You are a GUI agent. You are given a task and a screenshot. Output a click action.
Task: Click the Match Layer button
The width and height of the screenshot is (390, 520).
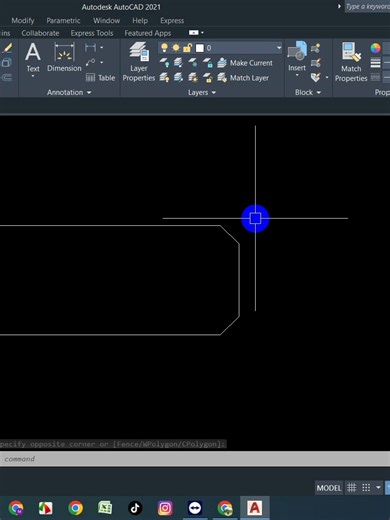tap(243, 78)
